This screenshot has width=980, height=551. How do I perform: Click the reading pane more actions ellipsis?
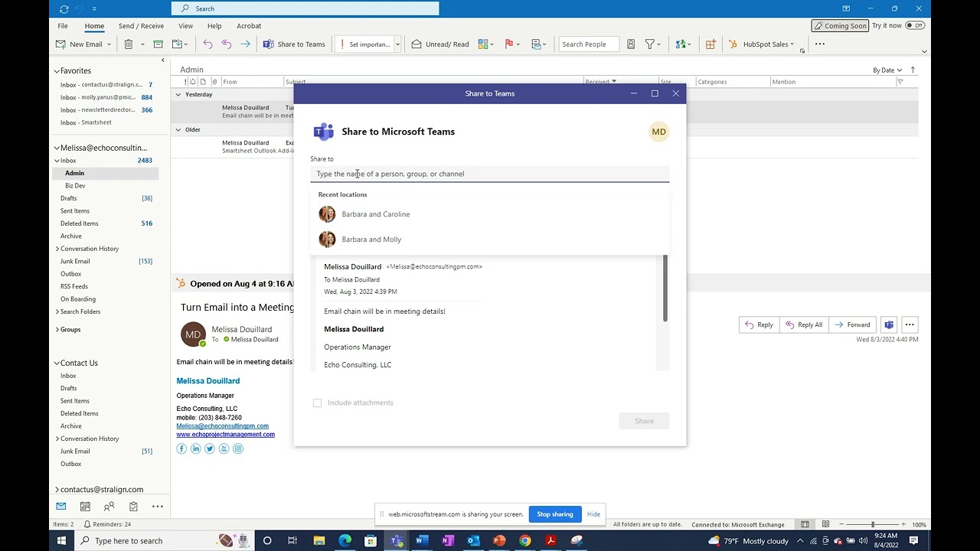pyautogui.click(x=910, y=324)
